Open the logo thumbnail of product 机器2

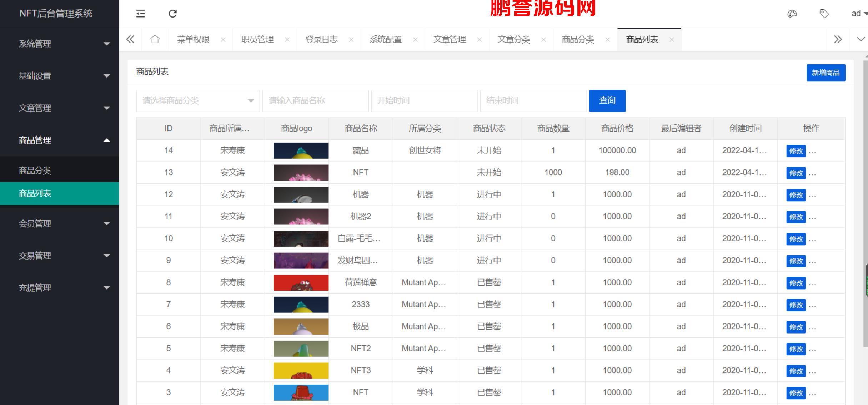(301, 217)
